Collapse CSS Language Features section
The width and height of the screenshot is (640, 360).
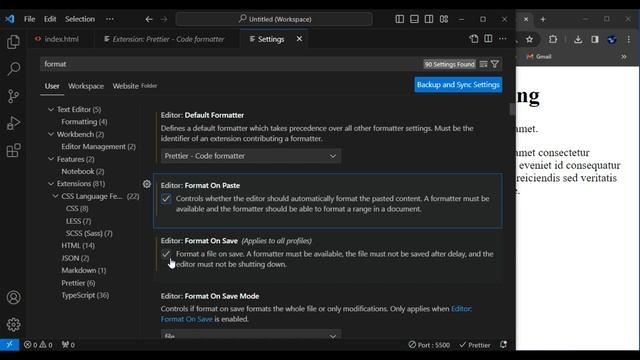tap(56, 196)
